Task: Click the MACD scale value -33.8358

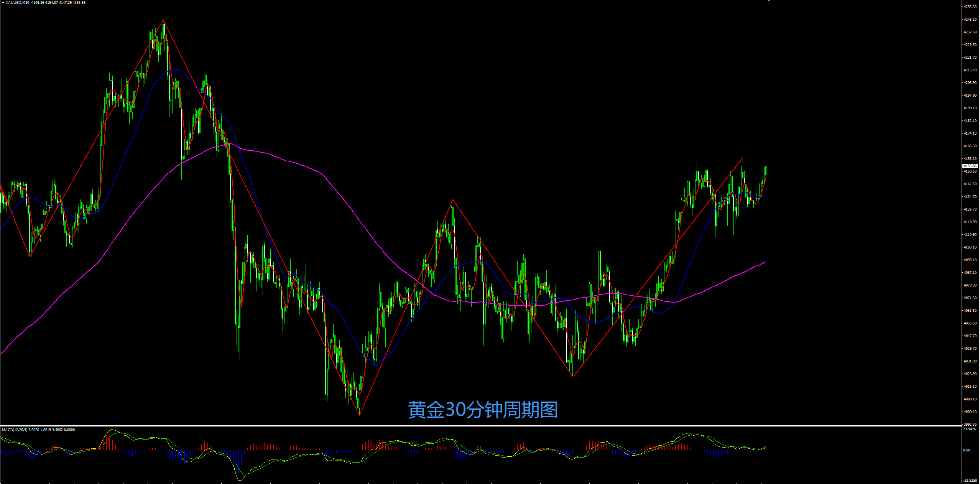Action: tap(970, 480)
